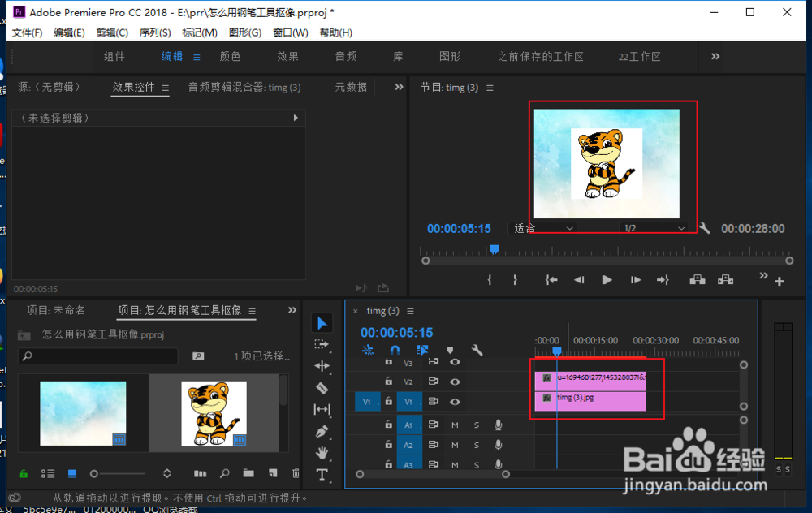This screenshot has width=812, height=513.
Task: Open the 剪辑(C) menu
Action: click(112, 32)
